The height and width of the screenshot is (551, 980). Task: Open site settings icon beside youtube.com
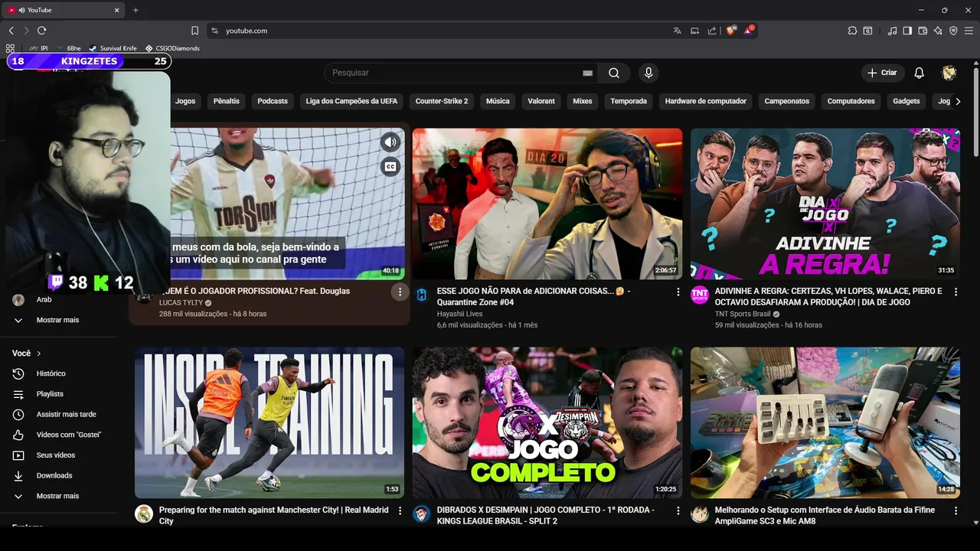(x=215, y=31)
